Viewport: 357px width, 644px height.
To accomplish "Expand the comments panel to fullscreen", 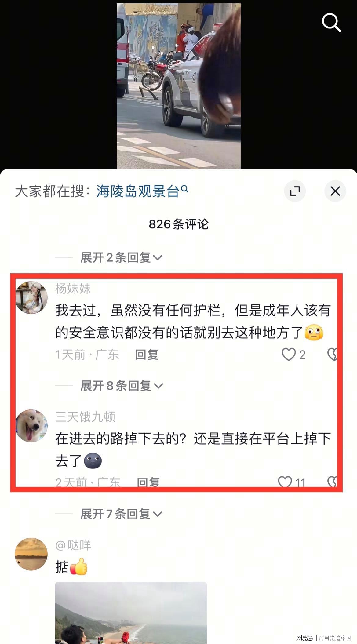I will (x=295, y=191).
